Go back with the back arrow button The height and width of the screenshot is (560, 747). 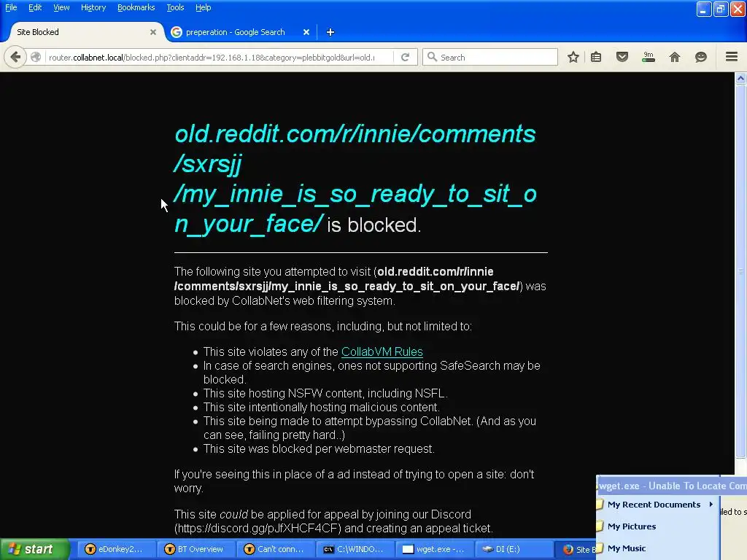(15, 57)
